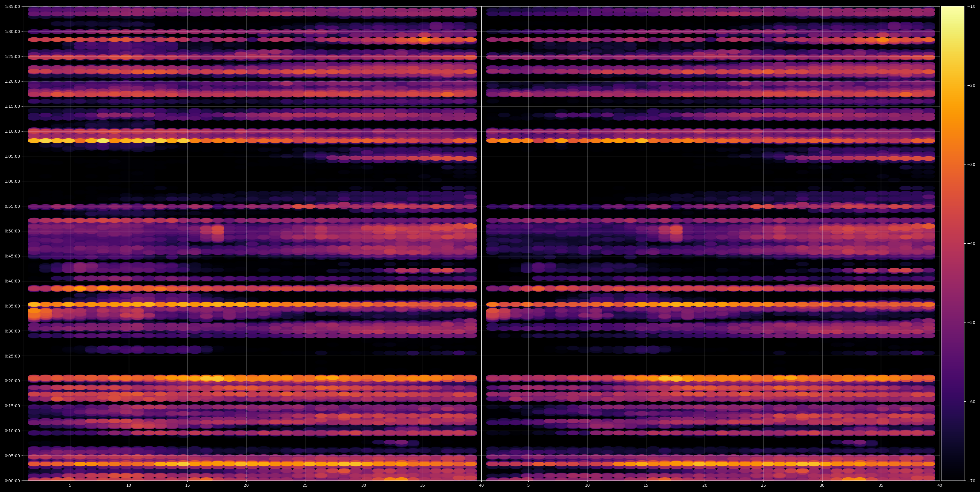
Task: Click the 1:30:00 y-axis tick label
Action: tap(12, 31)
